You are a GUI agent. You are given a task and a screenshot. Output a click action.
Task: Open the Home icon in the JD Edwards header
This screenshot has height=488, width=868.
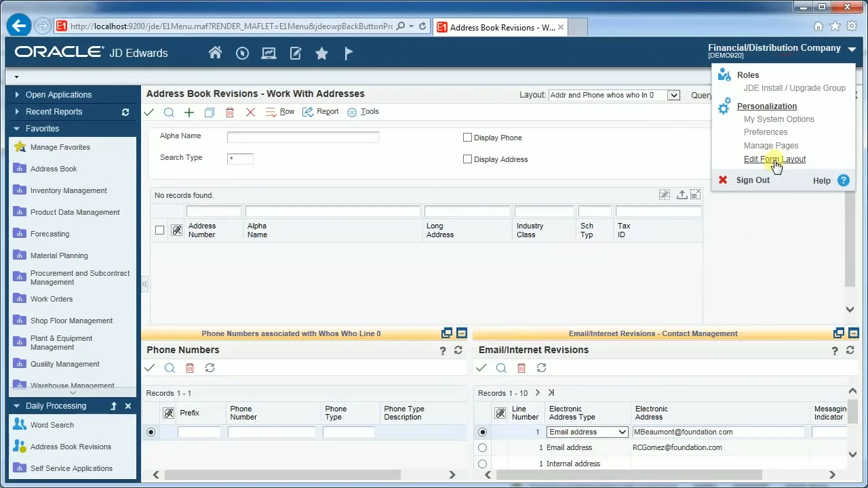pyautogui.click(x=215, y=52)
